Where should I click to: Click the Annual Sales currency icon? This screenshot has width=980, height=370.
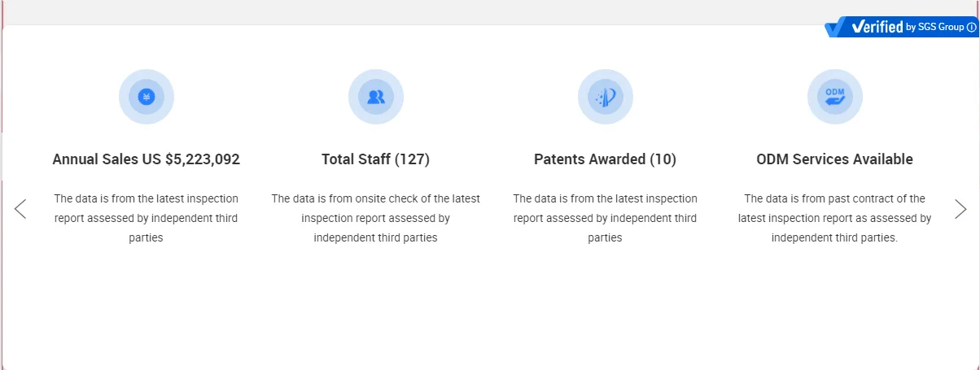pyautogui.click(x=147, y=97)
